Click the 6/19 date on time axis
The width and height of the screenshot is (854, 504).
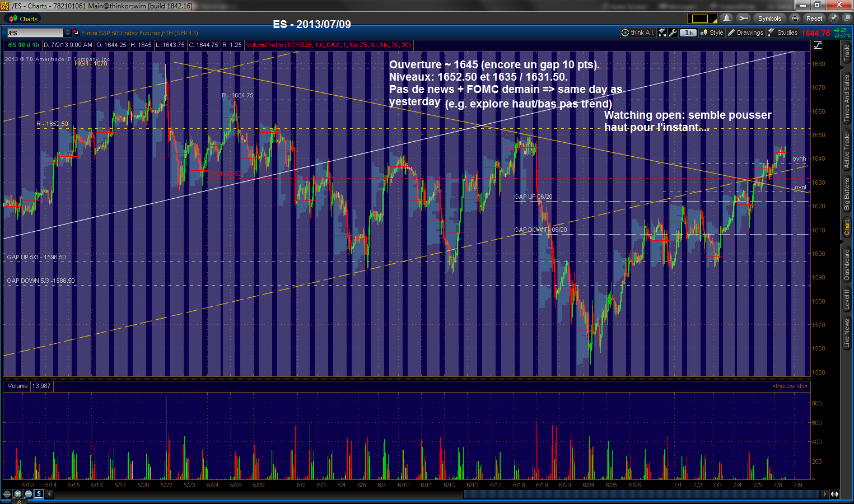542,485
